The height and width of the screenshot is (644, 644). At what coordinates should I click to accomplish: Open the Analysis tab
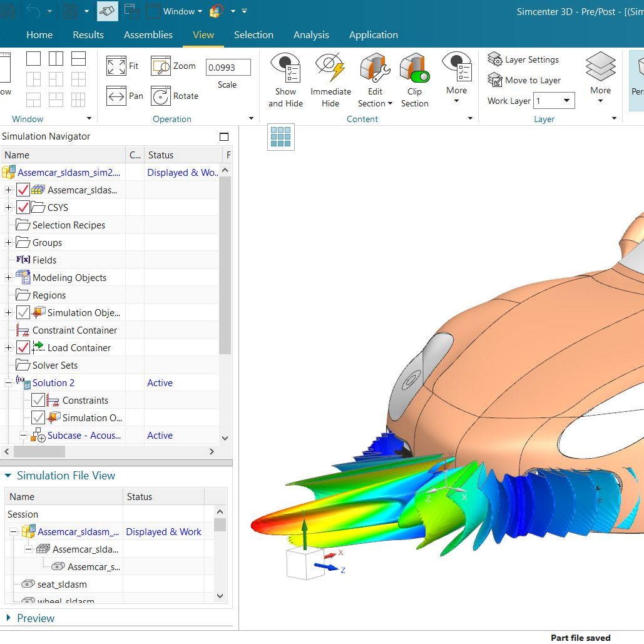coord(311,35)
